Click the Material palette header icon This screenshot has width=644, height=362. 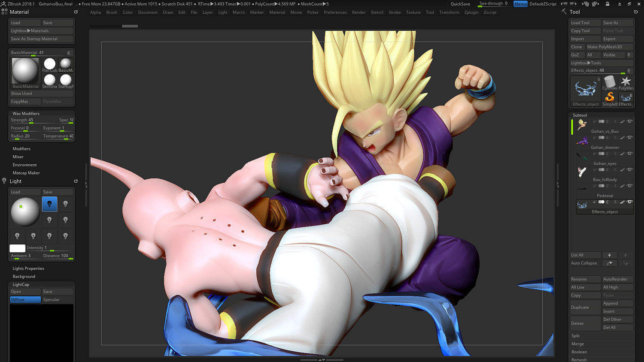click(4, 12)
